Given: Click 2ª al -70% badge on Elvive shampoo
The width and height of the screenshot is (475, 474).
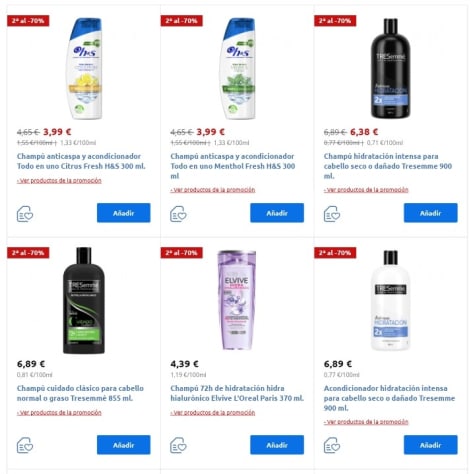Looking at the screenshot, I should point(181,253).
